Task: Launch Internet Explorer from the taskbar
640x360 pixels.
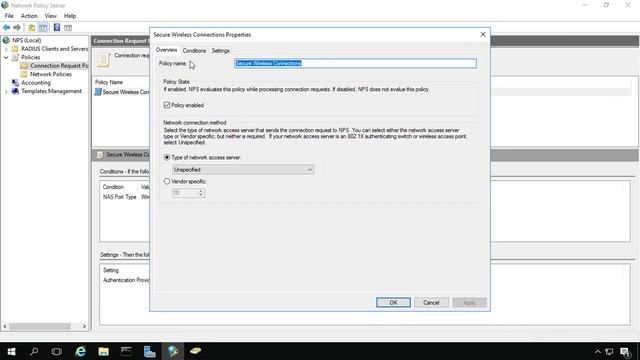Action: (x=80, y=351)
